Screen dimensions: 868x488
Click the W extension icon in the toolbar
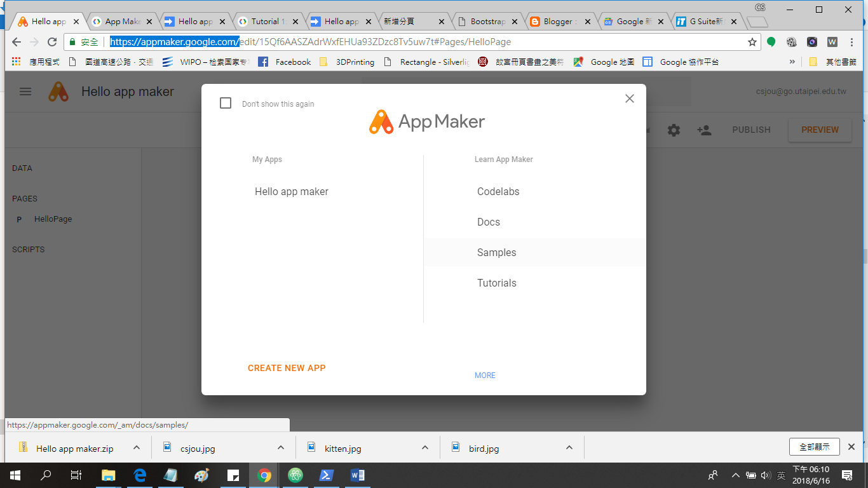click(x=832, y=42)
